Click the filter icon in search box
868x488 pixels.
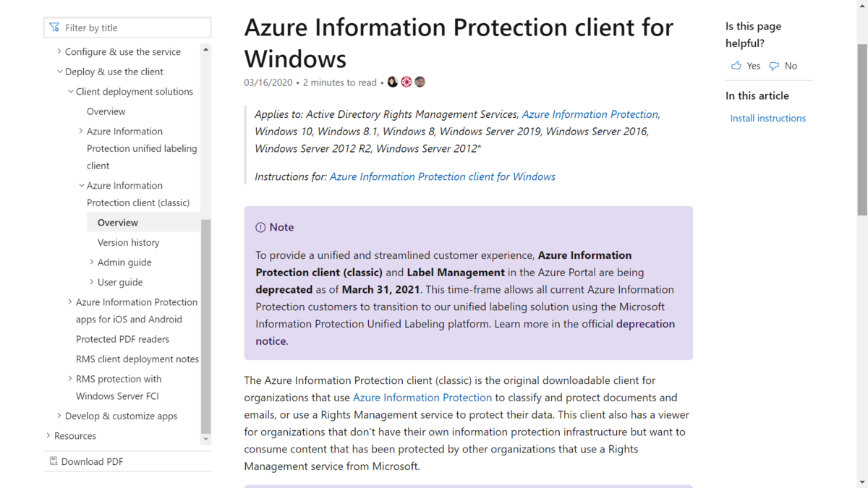[x=54, y=27]
